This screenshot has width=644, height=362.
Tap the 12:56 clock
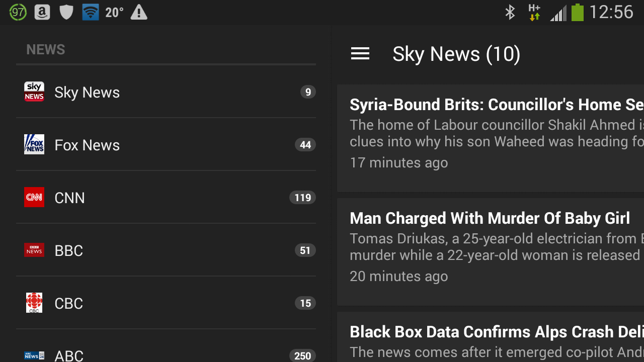pyautogui.click(x=611, y=12)
